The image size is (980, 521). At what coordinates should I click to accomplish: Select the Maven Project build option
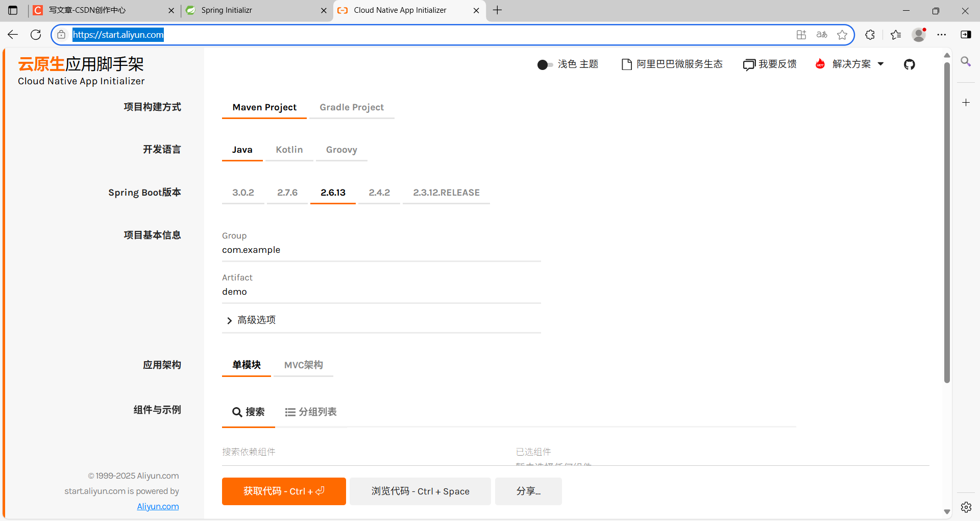coord(264,107)
